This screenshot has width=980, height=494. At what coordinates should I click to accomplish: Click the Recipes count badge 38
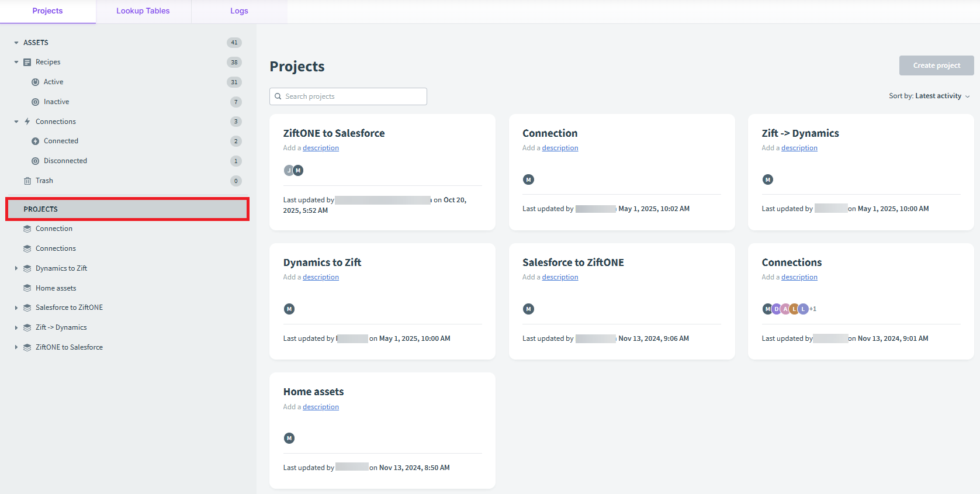(234, 62)
